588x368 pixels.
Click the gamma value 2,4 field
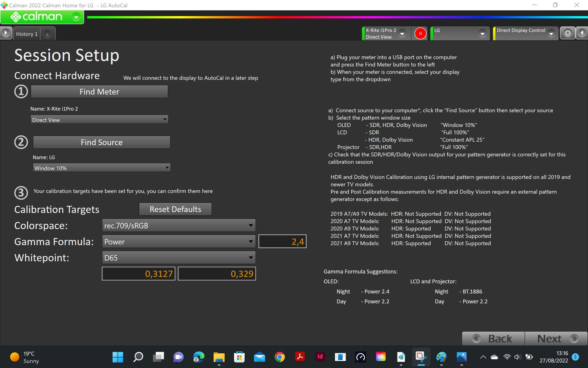[282, 242]
